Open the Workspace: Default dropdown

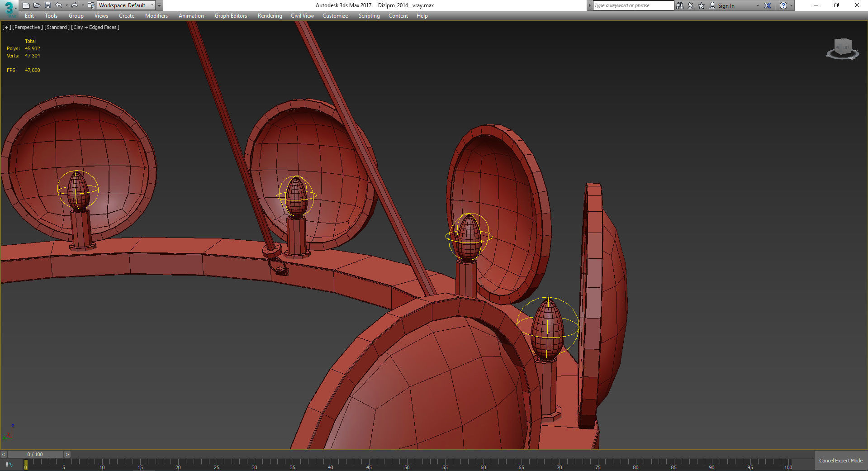click(126, 5)
